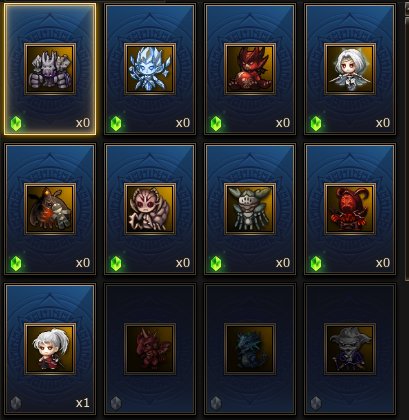This screenshot has width=409, height=420.
Task: Click the pale red-eyed spider creature portrait
Action: [x=150, y=209]
